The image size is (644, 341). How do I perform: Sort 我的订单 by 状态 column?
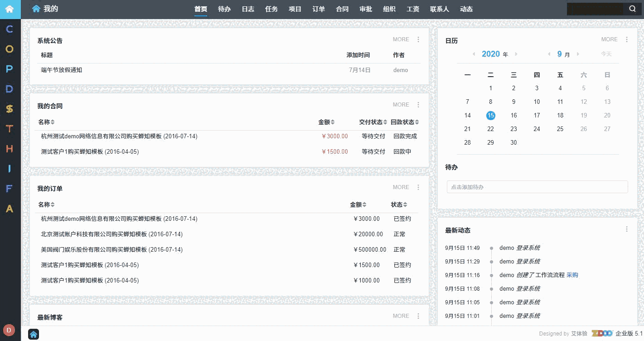[398, 204]
